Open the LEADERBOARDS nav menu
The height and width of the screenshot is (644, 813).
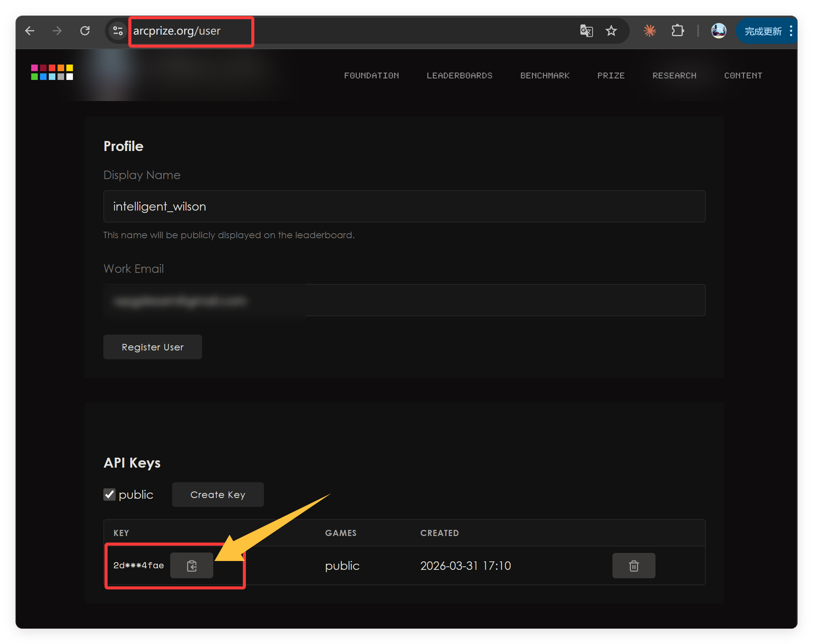click(x=460, y=76)
